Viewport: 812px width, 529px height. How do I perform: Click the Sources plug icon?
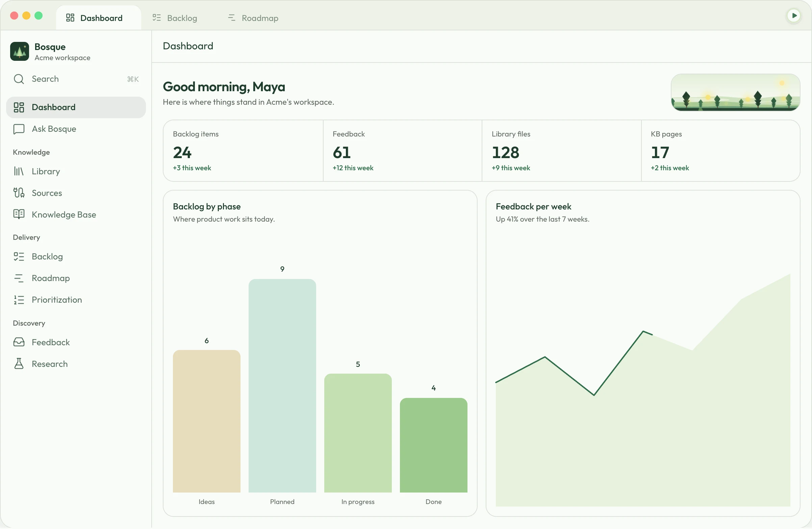pyautogui.click(x=19, y=193)
